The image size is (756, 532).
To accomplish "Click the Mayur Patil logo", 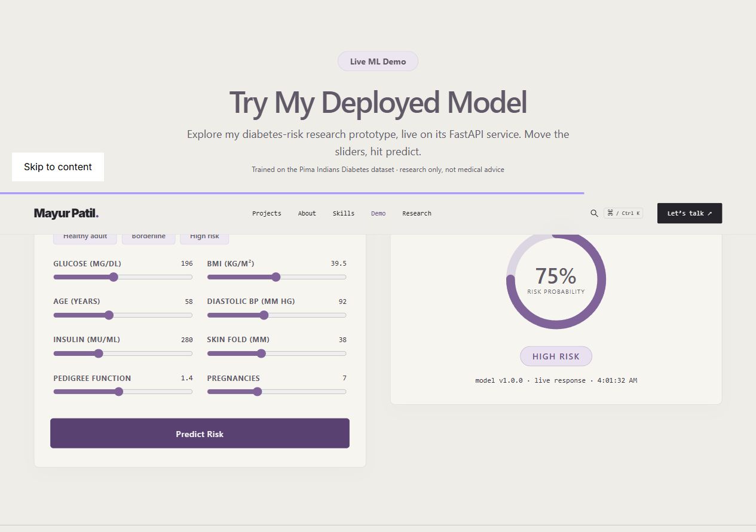I will pos(66,213).
